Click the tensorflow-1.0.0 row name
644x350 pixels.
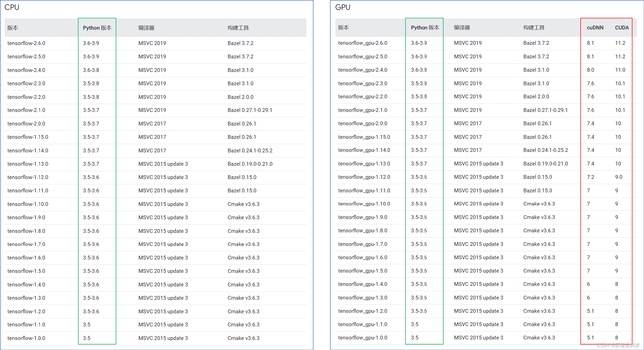[x=26, y=338]
